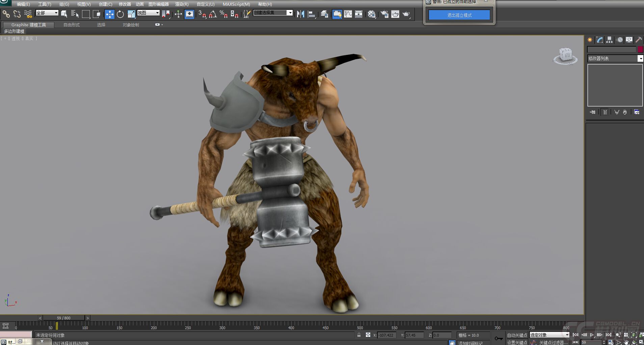644x345 pixels.
Task: Switch to 对象绘制 ribbon tab
Action: pos(131,25)
